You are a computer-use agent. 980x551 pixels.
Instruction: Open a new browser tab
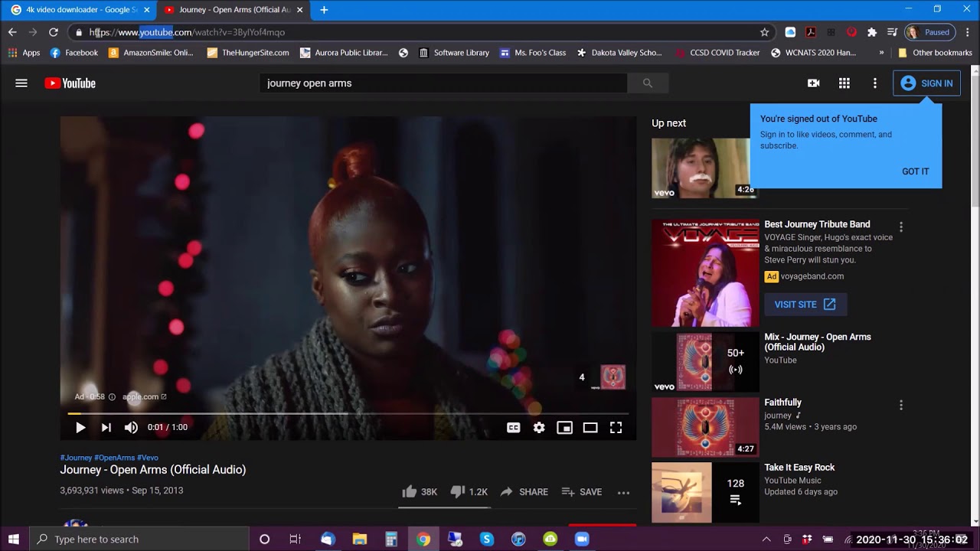(324, 10)
